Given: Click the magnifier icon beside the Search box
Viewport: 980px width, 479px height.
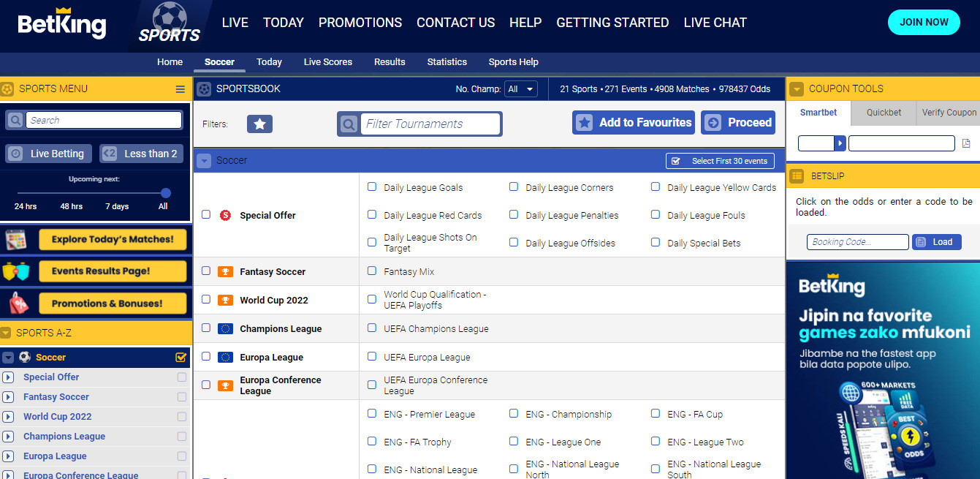Looking at the screenshot, I should coord(15,120).
